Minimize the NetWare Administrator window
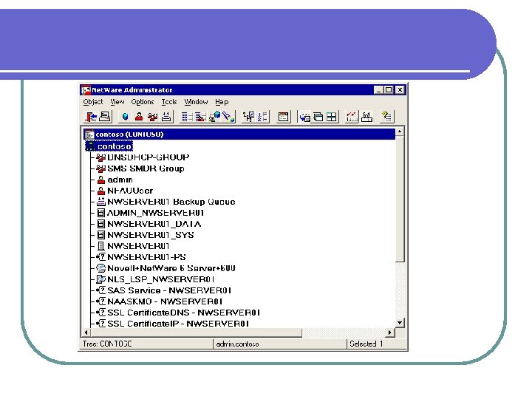Screen dimensions: 532x399 (x=378, y=90)
